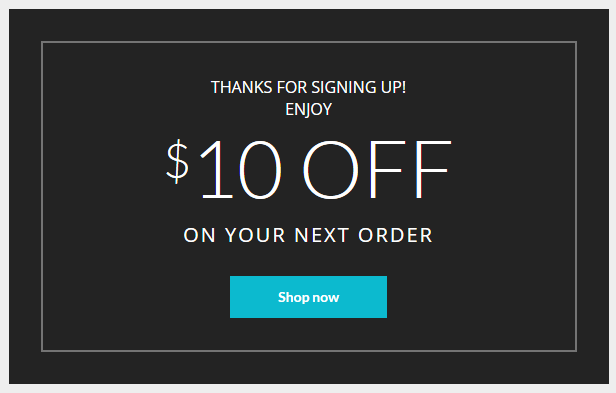This screenshot has width=616, height=393.
Task: Click the word NEXT in the tagline
Action: [x=322, y=235]
